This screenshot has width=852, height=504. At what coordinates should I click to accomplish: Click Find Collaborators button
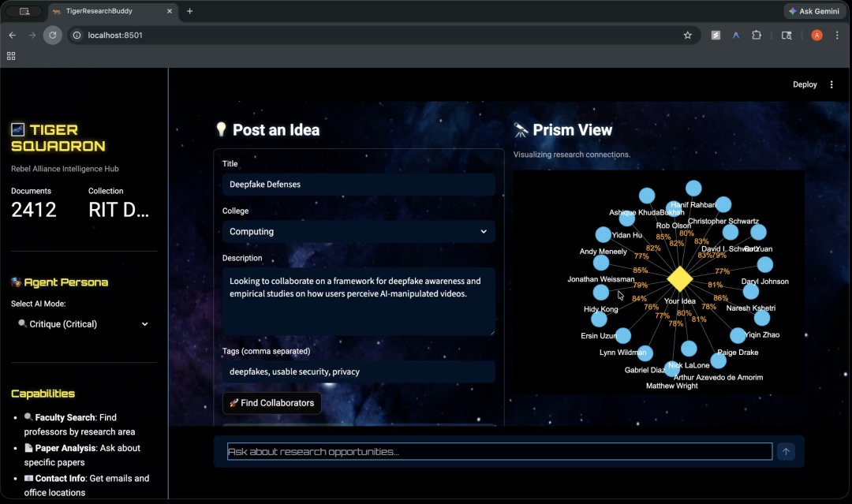(271, 403)
